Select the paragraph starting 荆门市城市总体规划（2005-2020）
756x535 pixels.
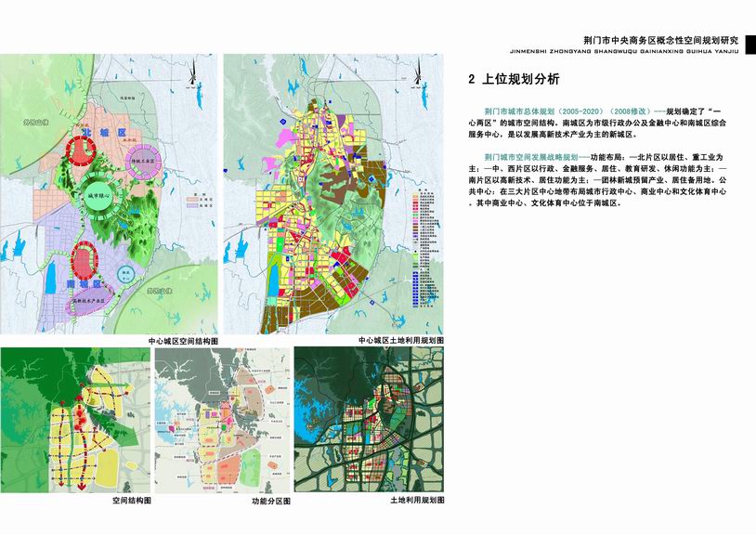[597, 123]
